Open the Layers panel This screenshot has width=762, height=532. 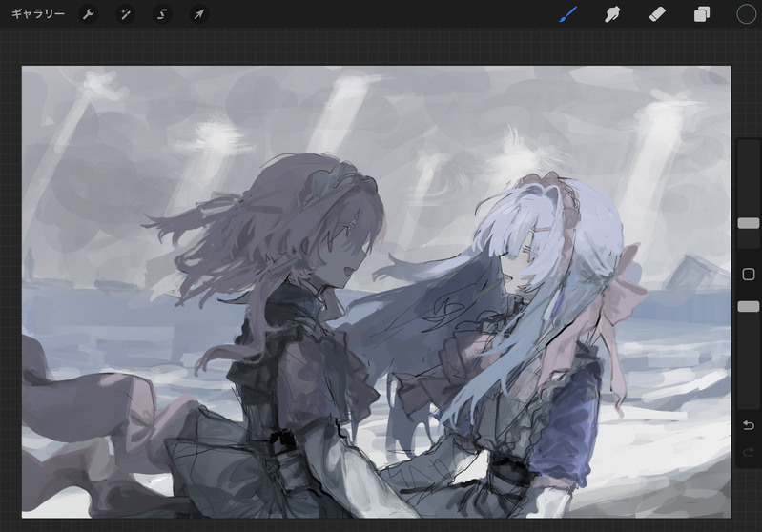701,14
